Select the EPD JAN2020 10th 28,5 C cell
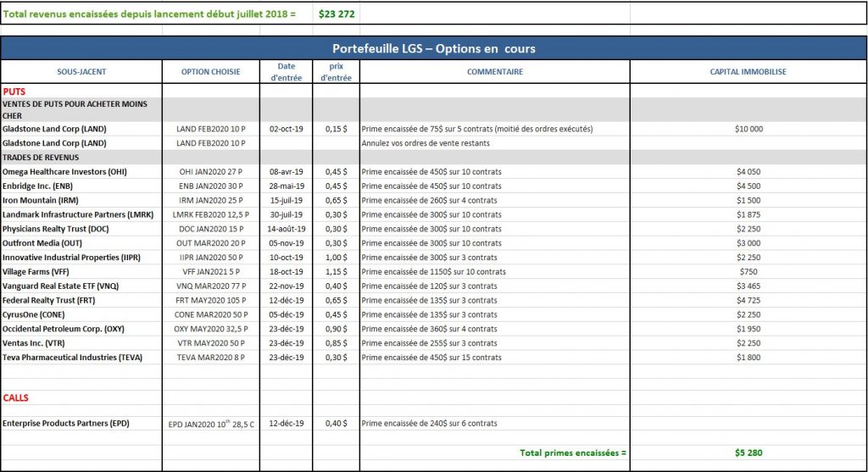Image resolution: width=868 pixels, height=472 pixels. coord(211,425)
